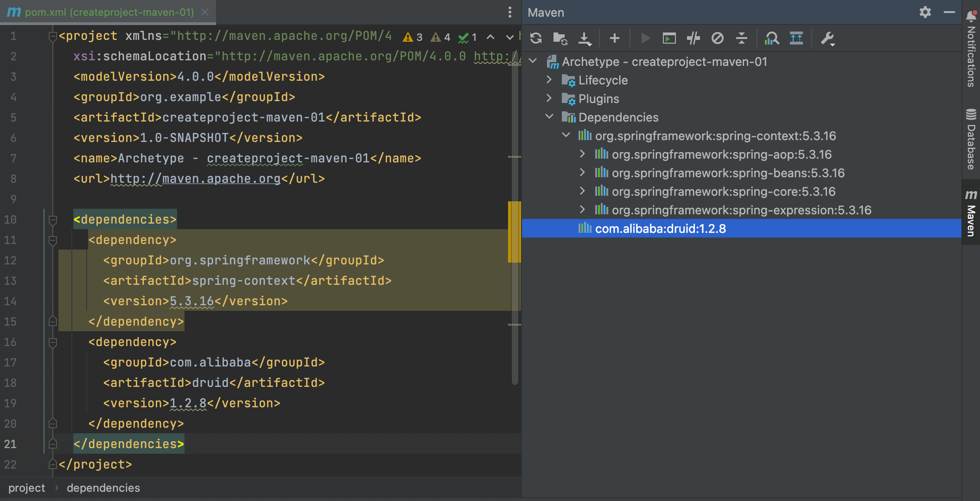980x501 pixels.
Task: Click the project breadcrumb in status bar
Action: click(x=26, y=488)
